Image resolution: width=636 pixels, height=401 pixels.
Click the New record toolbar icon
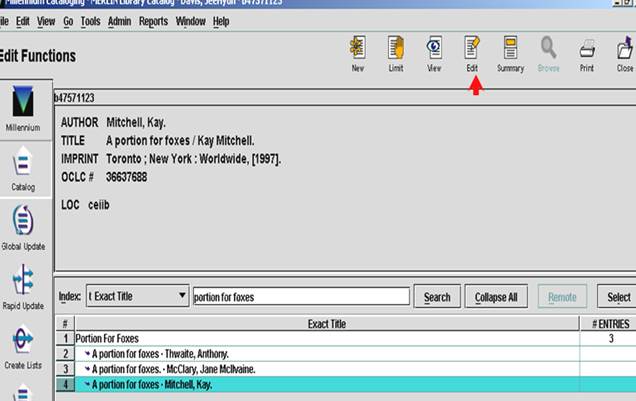pos(357,53)
